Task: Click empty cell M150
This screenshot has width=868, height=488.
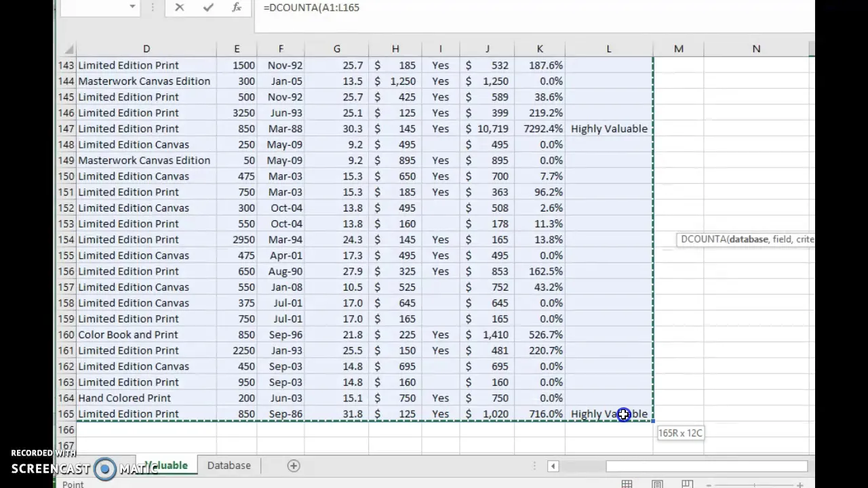Action: (678, 176)
